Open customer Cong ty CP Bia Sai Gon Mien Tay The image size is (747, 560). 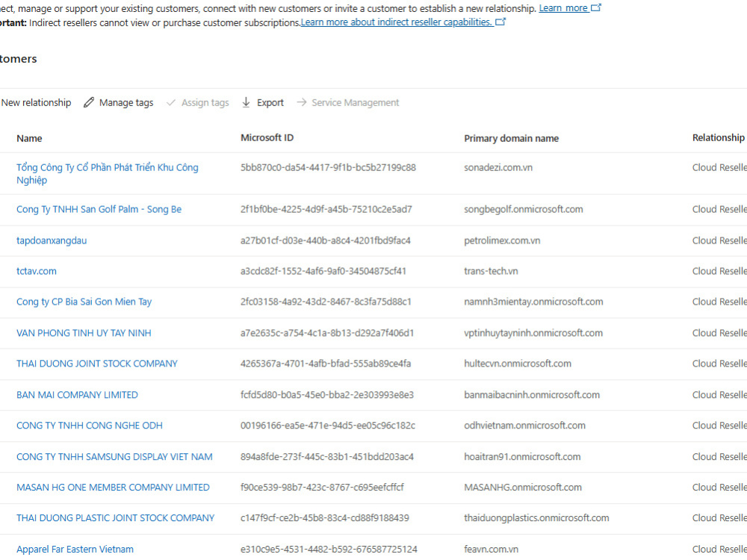point(84,302)
